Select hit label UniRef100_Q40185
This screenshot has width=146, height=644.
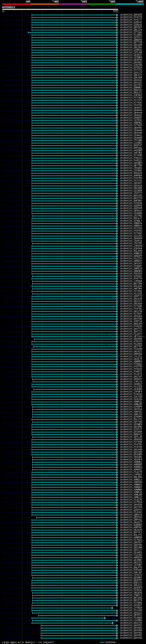coord(131,45)
